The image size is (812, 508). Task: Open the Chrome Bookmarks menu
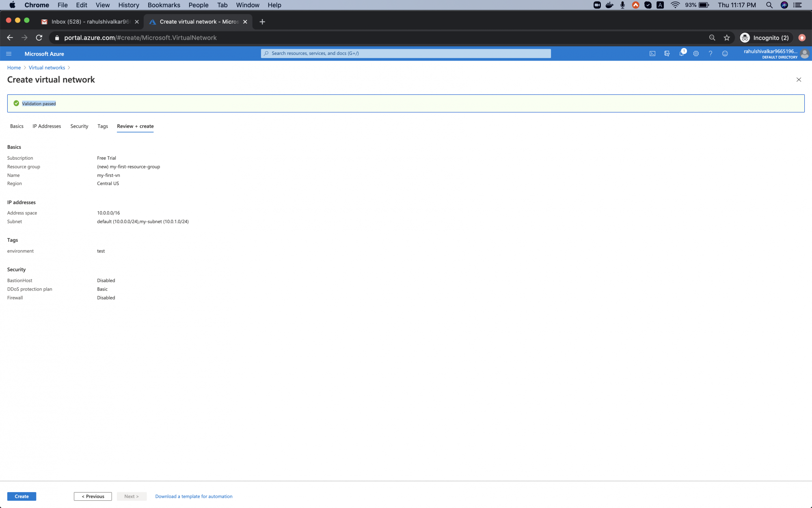coord(164,5)
